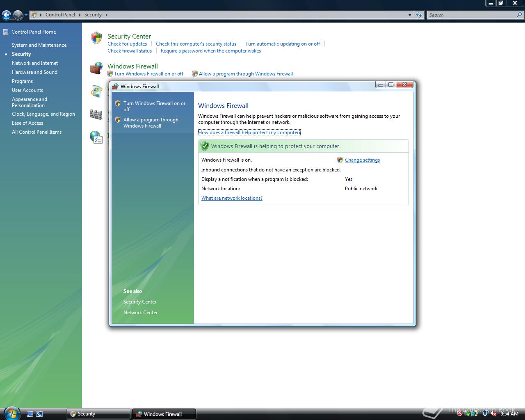This screenshot has height=420, width=525.
Task: Click the search magnifier icon
Action: 520,15
